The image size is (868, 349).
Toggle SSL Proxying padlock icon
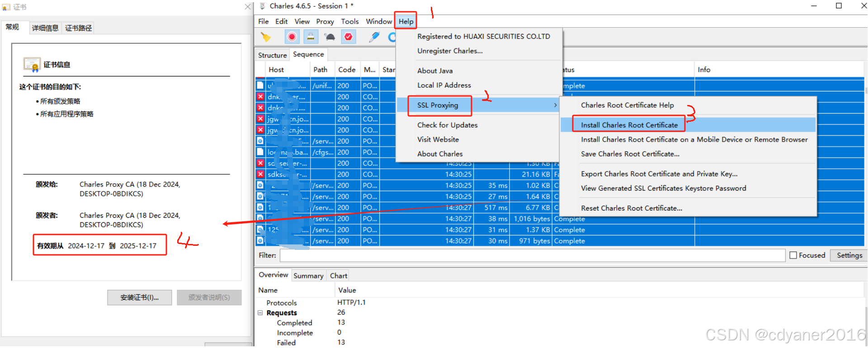pos(311,37)
